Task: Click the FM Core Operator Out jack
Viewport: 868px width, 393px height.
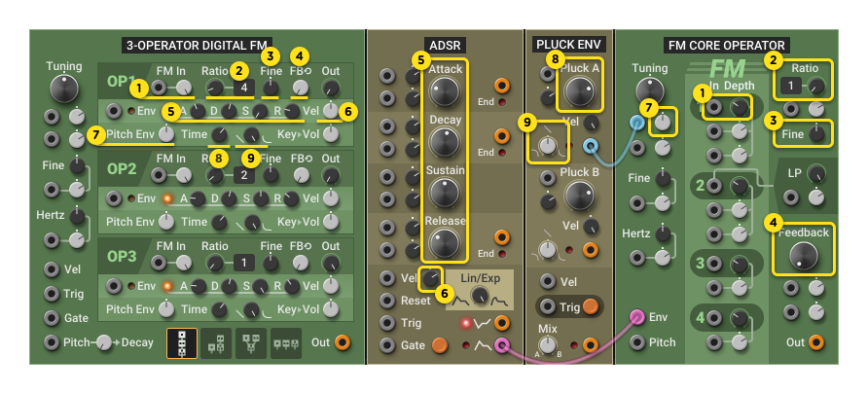Action: pos(815,342)
